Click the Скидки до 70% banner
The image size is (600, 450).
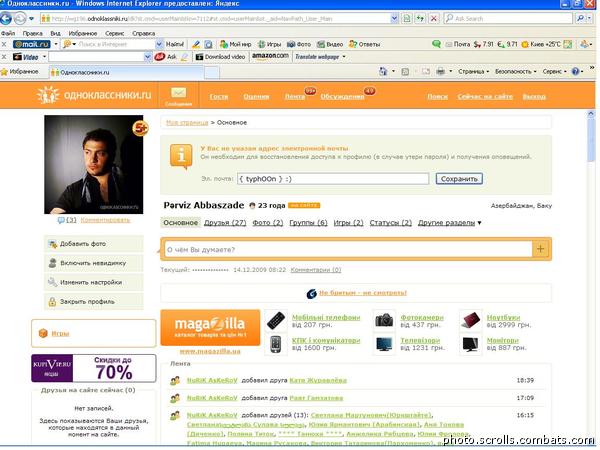click(94, 368)
